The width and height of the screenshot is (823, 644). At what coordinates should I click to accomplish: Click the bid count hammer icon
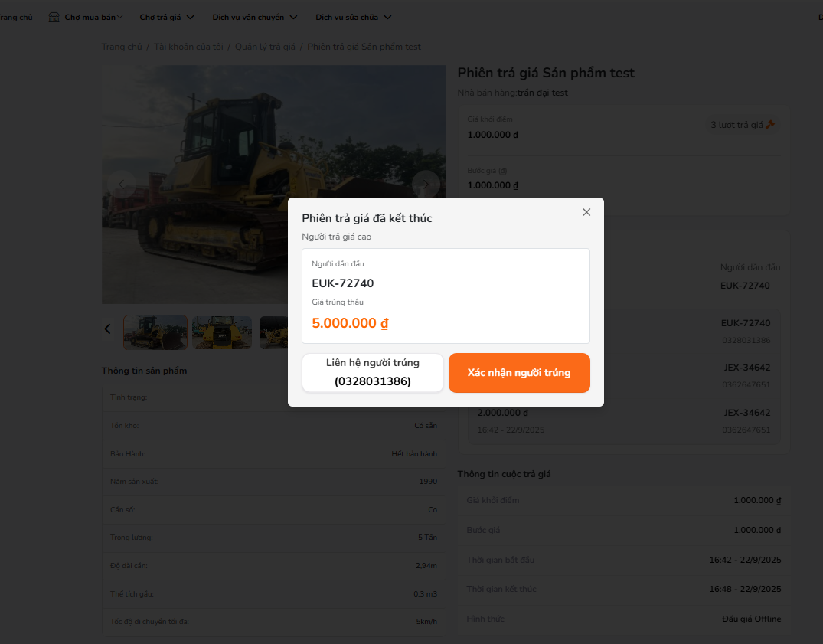click(x=770, y=125)
